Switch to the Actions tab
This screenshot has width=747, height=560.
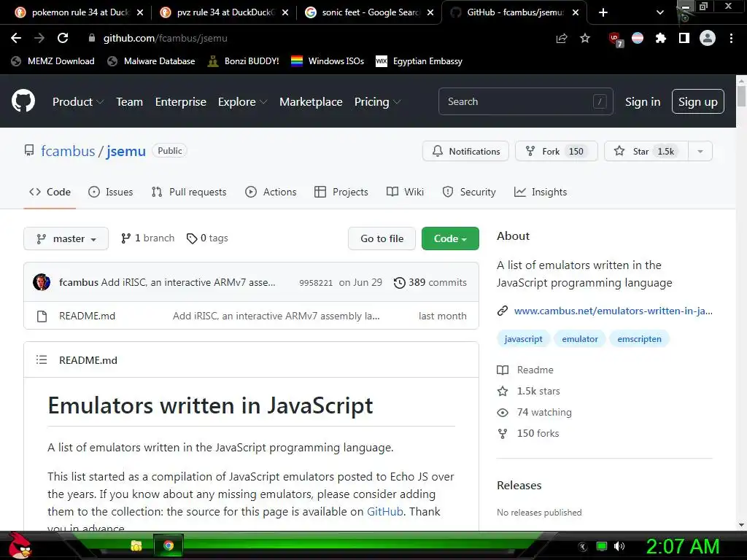pyautogui.click(x=271, y=192)
